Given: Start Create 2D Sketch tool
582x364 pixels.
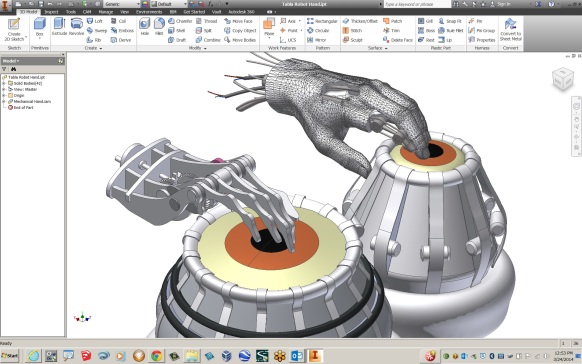Looking at the screenshot, I should [x=14, y=30].
